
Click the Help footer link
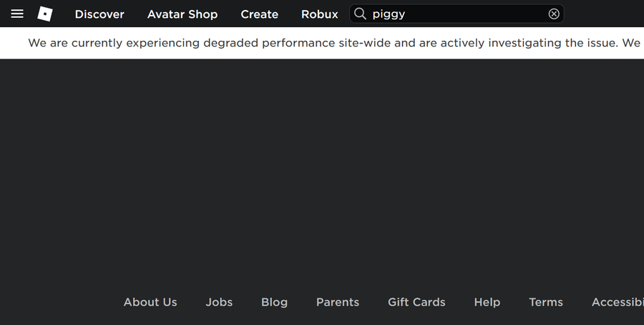pos(487,302)
